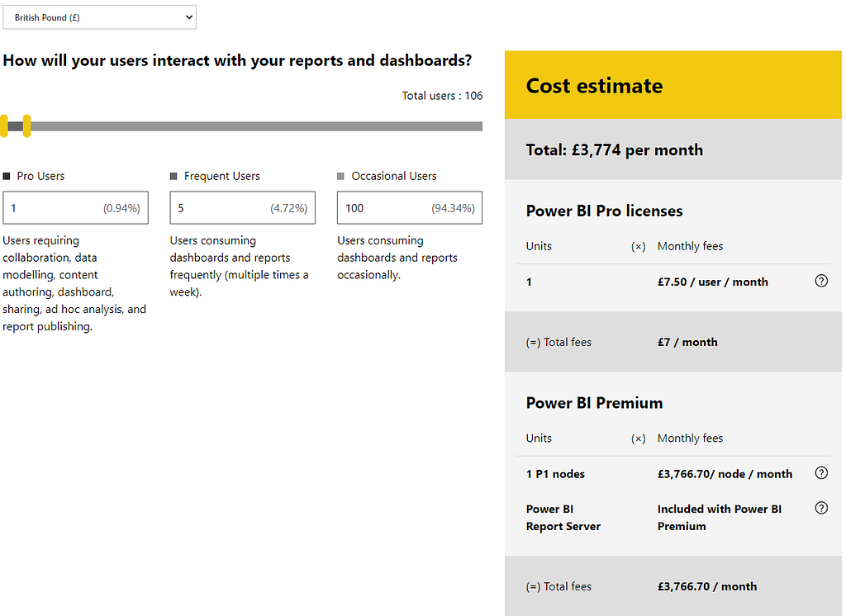Click the Occasional Users count input field

pyautogui.click(x=410, y=207)
